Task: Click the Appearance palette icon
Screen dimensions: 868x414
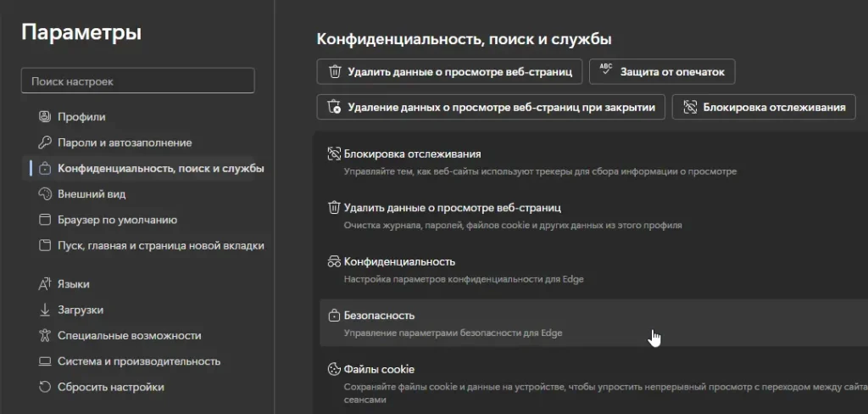Action: click(46, 194)
